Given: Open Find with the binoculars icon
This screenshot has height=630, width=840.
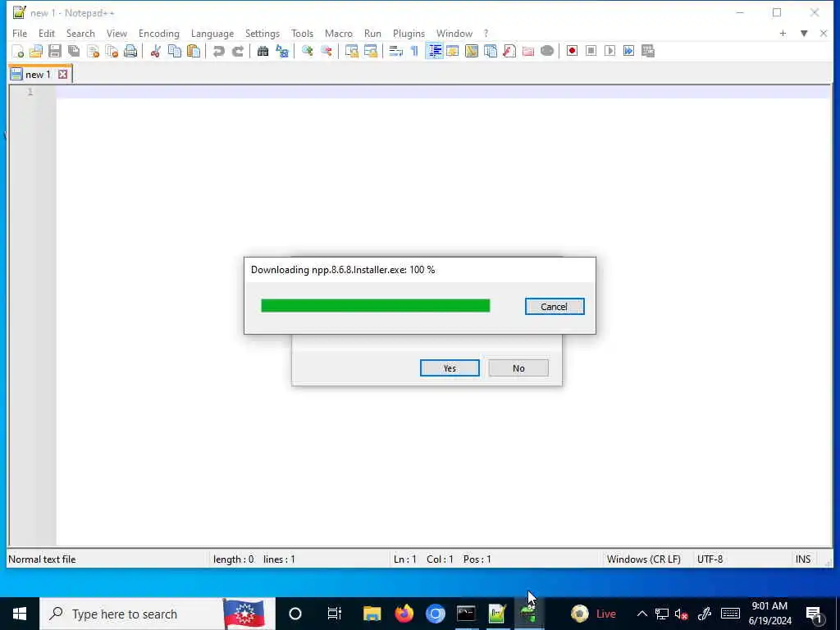Looking at the screenshot, I should tap(262, 51).
